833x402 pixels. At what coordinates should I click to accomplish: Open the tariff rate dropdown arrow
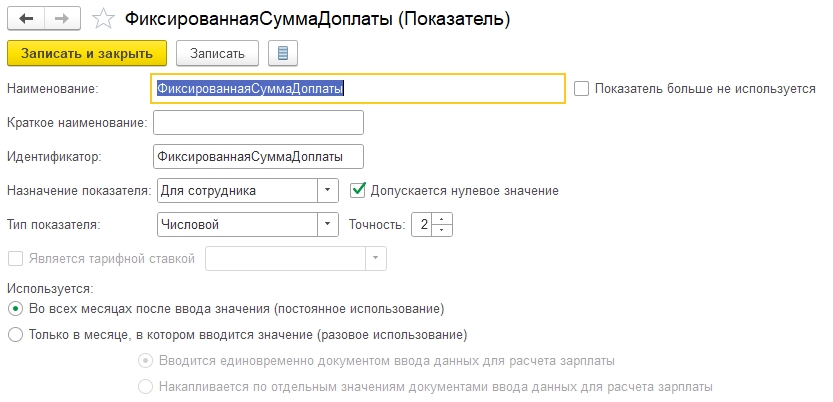click(375, 258)
